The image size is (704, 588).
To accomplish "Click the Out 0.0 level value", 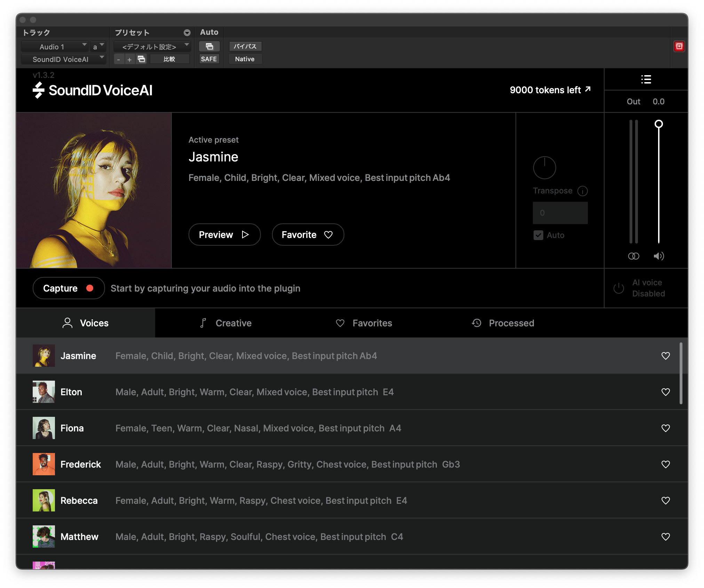I will [x=658, y=102].
